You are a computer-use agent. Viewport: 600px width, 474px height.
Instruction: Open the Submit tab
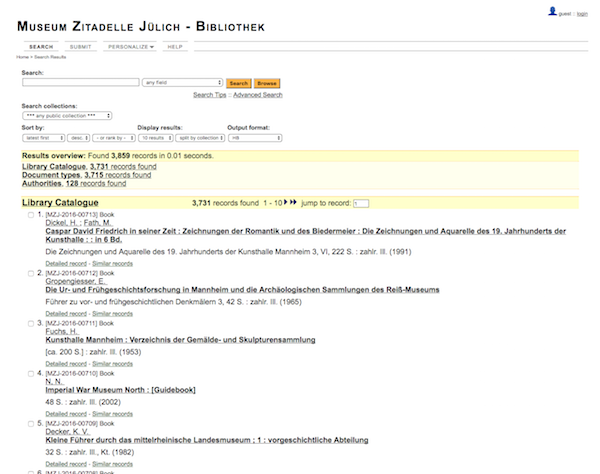81,47
